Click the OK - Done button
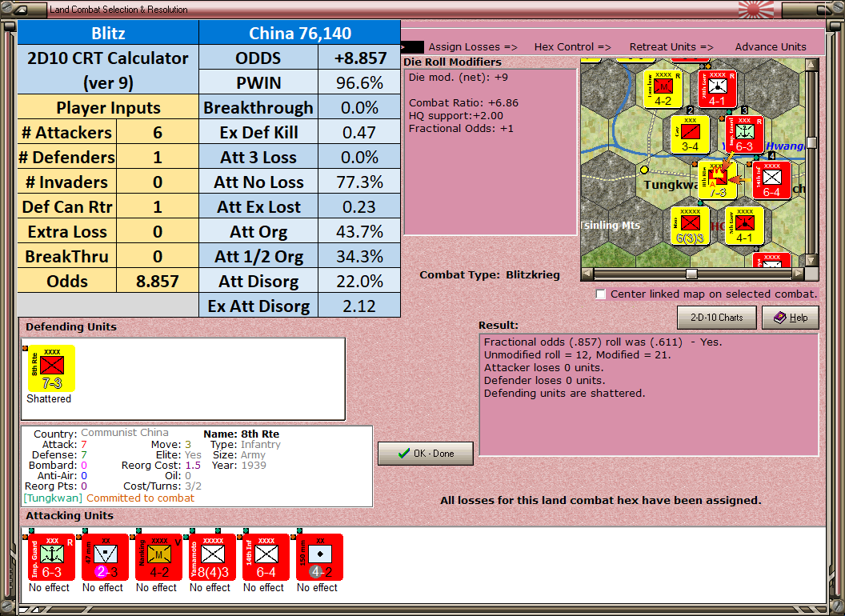Screen dimensions: 845x616 click(426, 454)
